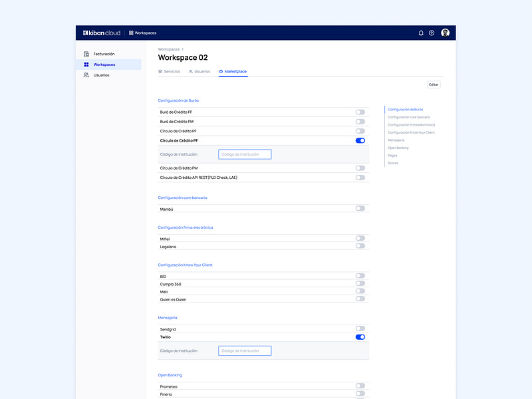Click the Configuración de Burós section heading
This screenshot has height=399, width=532.
point(178,100)
